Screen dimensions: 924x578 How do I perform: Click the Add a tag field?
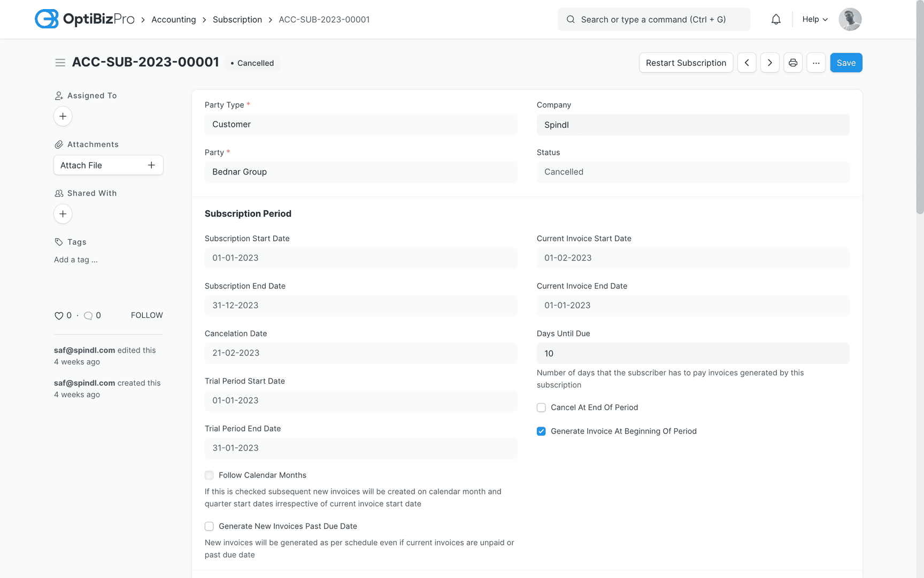pyautogui.click(x=75, y=260)
